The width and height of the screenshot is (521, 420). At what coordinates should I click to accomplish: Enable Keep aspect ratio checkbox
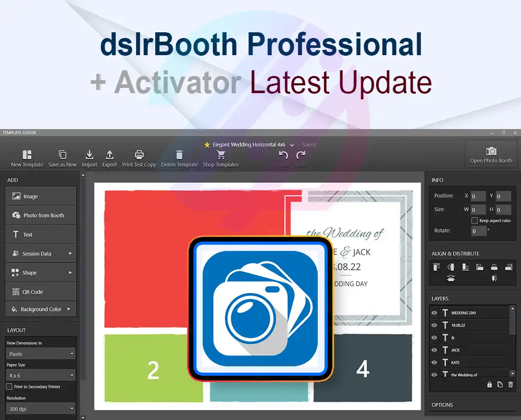tap(474, 221)
